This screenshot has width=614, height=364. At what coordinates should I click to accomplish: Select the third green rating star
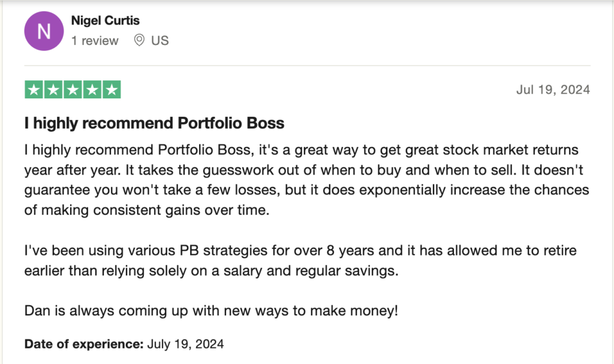click(x=73, y=90)
